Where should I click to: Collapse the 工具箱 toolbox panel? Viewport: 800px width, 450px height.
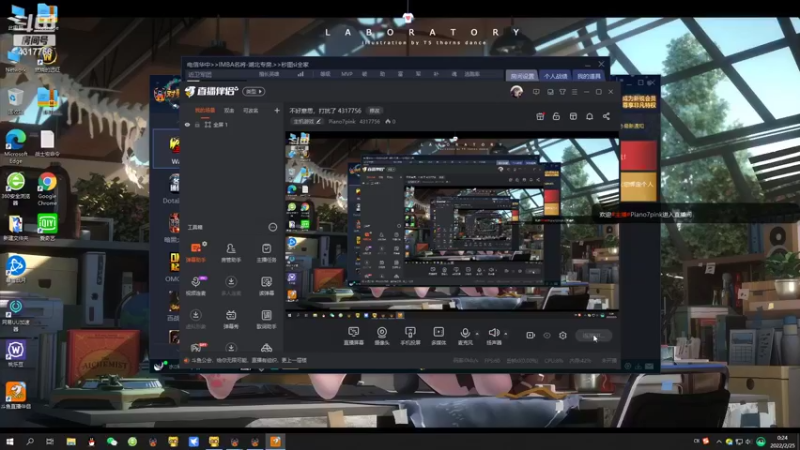272,227
